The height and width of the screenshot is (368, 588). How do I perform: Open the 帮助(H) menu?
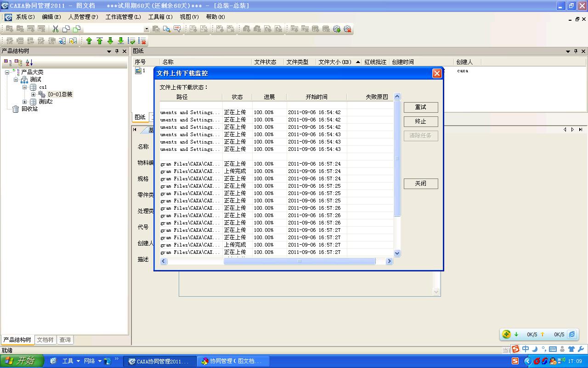tap(215, 17)
